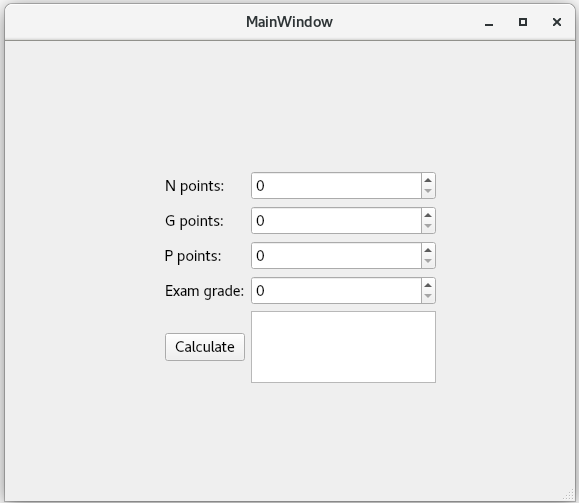Increase Exam grade with up arrow
579x503 pixels.
coord(428,285)
